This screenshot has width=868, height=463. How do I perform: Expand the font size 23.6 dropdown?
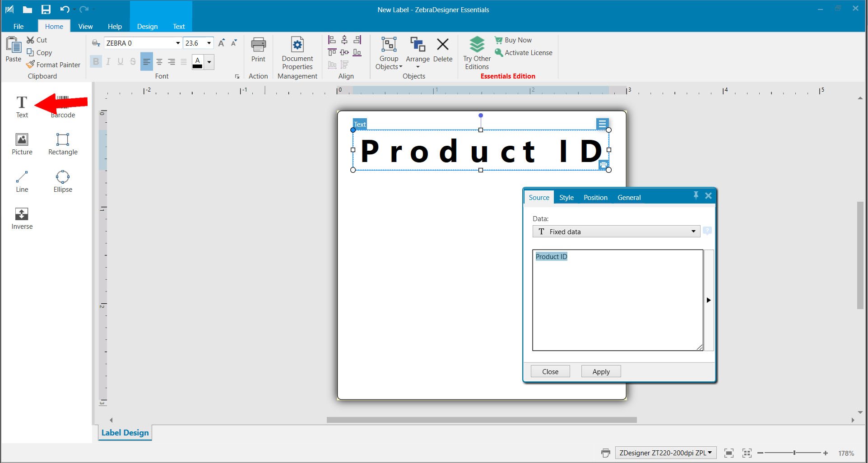click(209, 43)
